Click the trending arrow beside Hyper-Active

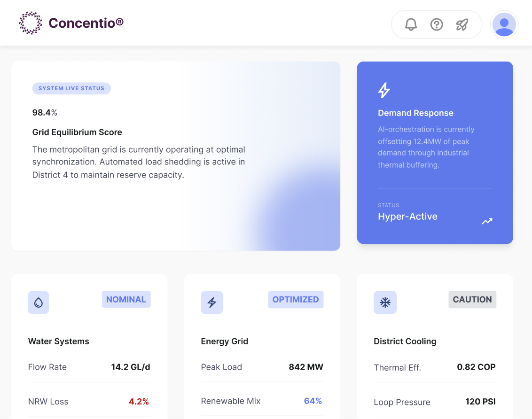click(487, 221)
